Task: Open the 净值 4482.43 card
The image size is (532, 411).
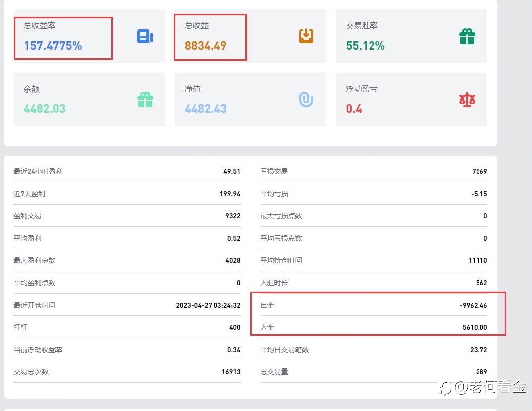Action: [x=250, y=100]
